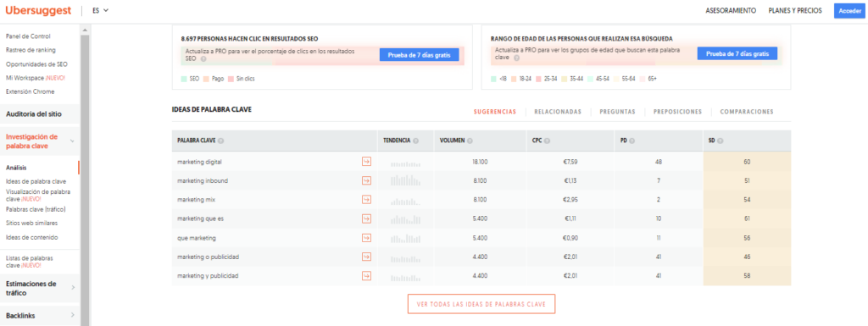Switch to the PREGUNTAS tab
This screenshot has height=326, width=868.
coord(617,112)
